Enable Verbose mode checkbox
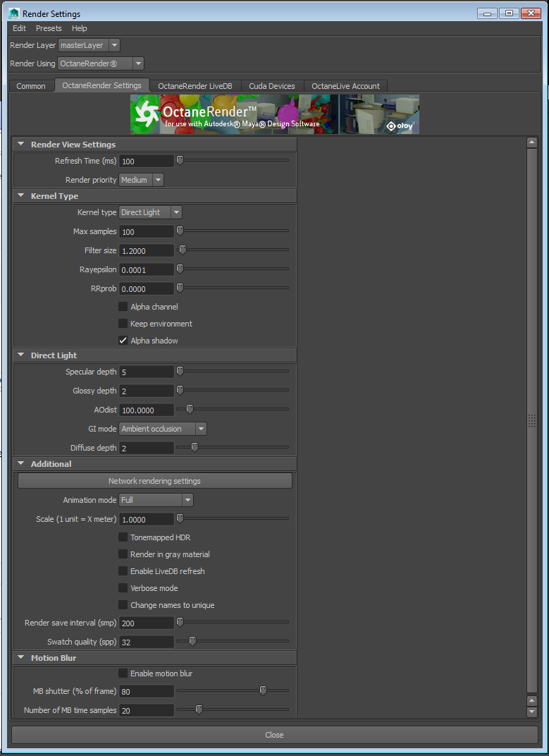The image size is (549, 756). tap(123, 588)
